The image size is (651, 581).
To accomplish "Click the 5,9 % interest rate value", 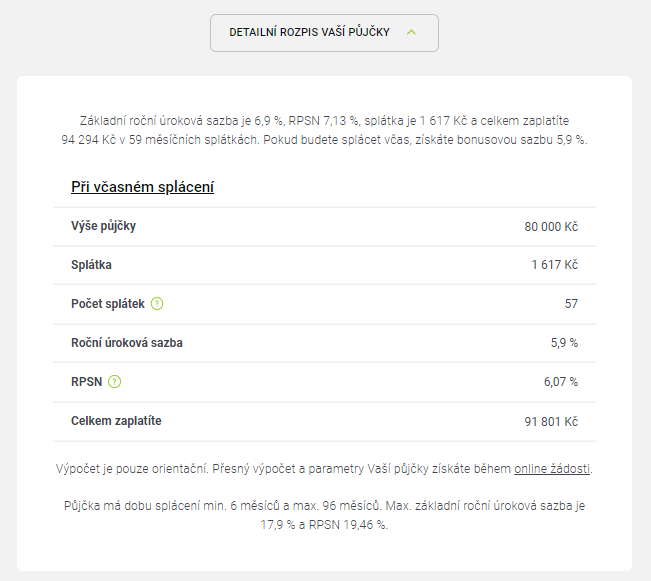I will 564,343.
